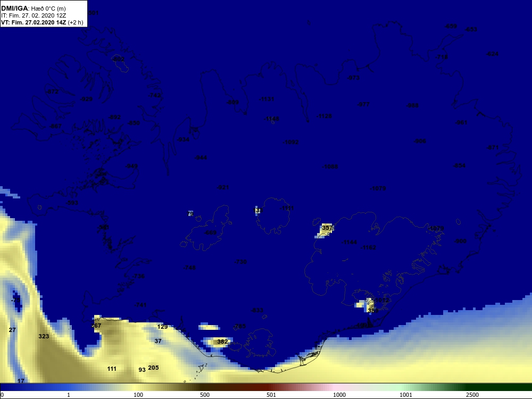The height and width of the screenshot is (399, 532).
Task: Click the map value '-736'
Action: coord(138,276)
